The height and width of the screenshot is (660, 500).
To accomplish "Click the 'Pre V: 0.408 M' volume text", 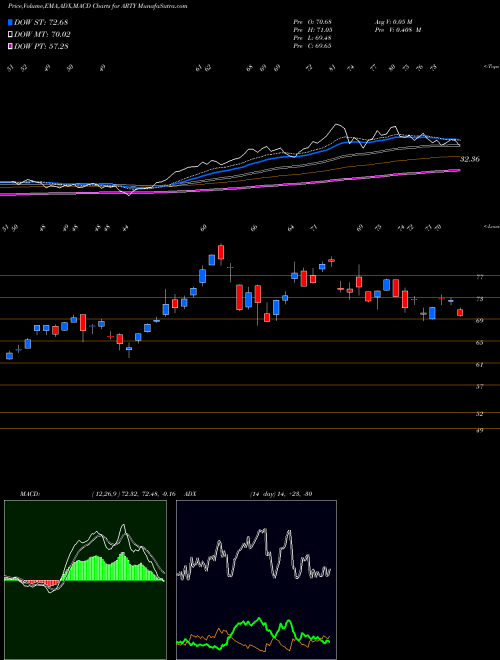I will point(398,30).
